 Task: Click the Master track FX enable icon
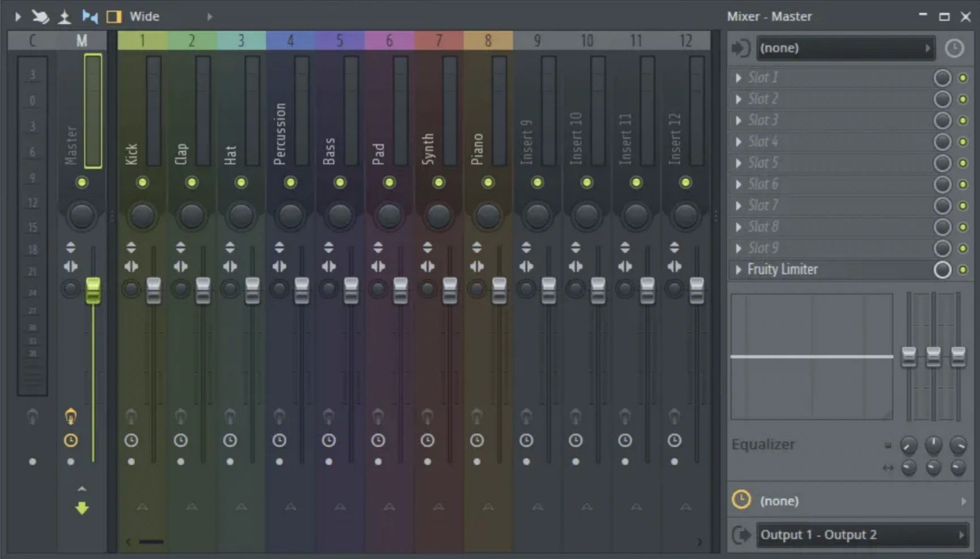[70, 417]
